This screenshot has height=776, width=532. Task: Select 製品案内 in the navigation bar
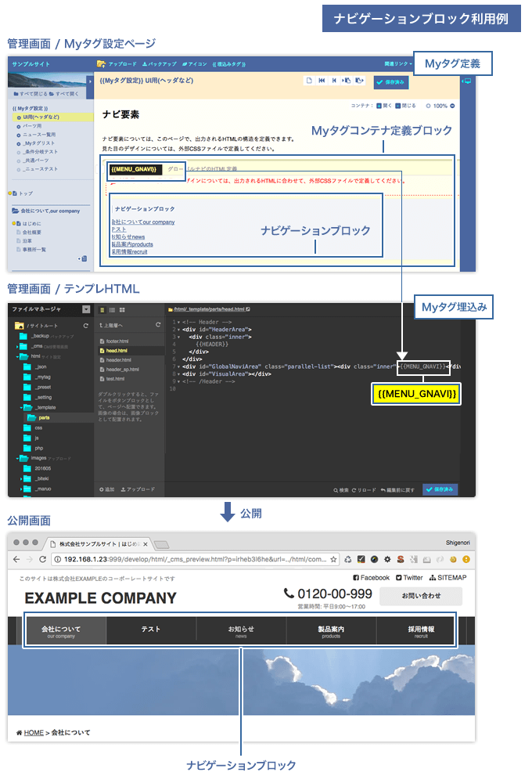pos(331,631)
